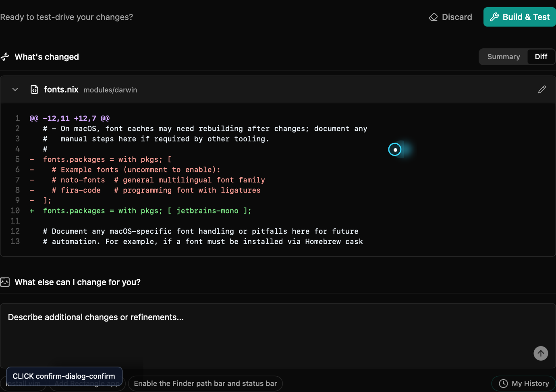Image resolution: width=556 pixels, height=392 pixels.
Task: Open My History
Action: (524, 384)
